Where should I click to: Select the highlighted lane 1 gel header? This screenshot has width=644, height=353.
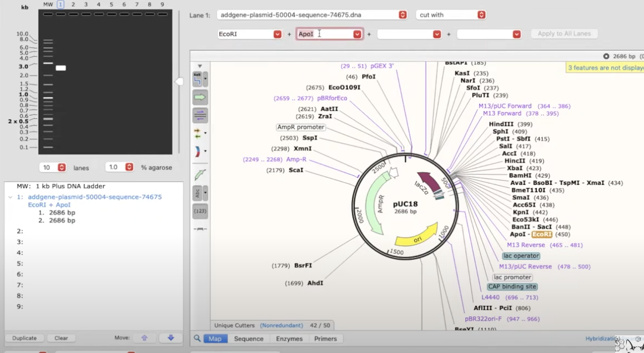tap(61, 4)
